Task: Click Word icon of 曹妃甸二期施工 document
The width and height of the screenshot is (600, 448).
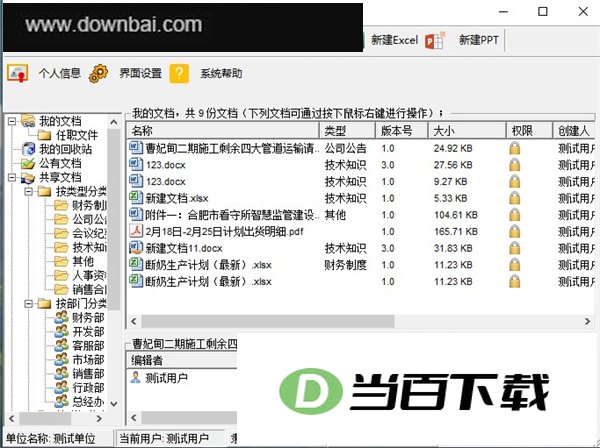Action: coord(136,148)
